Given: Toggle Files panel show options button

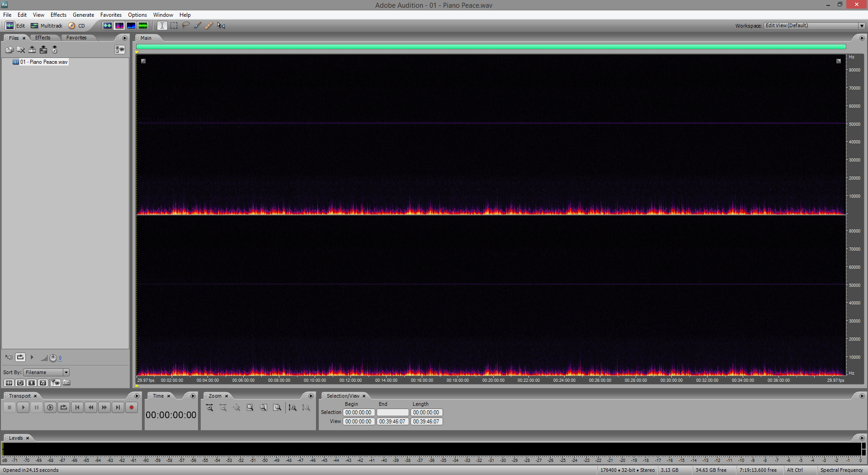Looking at the screenshot, I should tap(120, 50).
